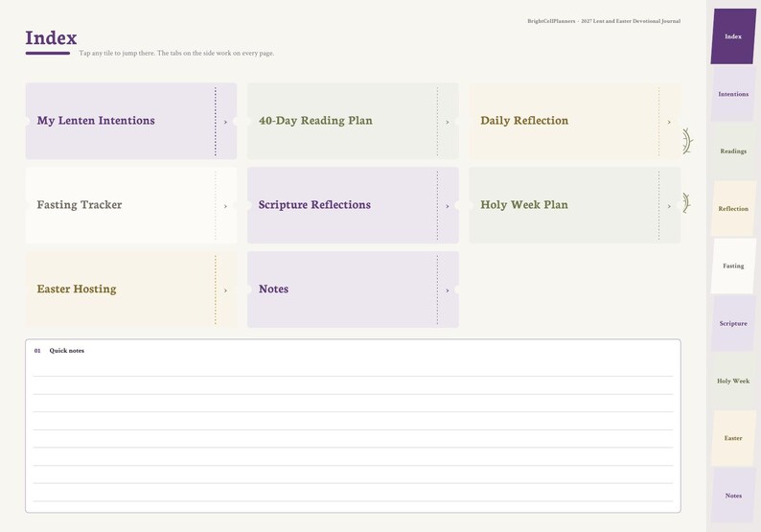This screenshot has width=761, height=532.
Task: Switch to the Readings side tab
Action: coord(733,150)
